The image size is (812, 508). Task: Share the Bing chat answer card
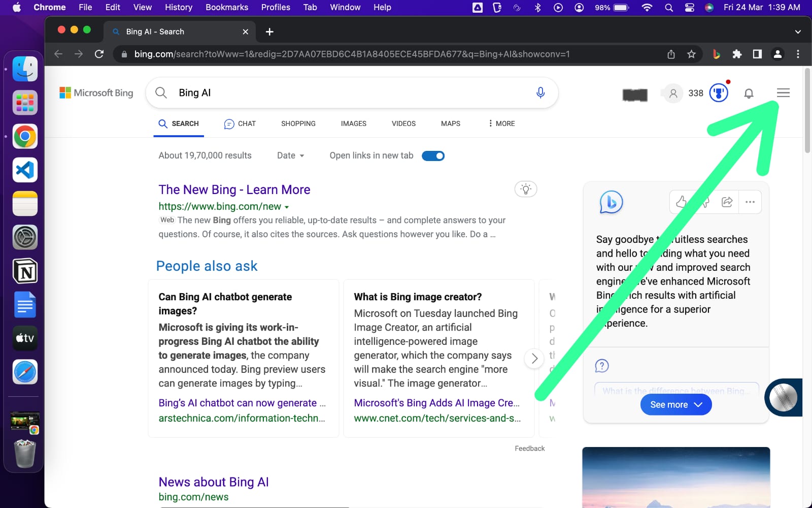727,202
